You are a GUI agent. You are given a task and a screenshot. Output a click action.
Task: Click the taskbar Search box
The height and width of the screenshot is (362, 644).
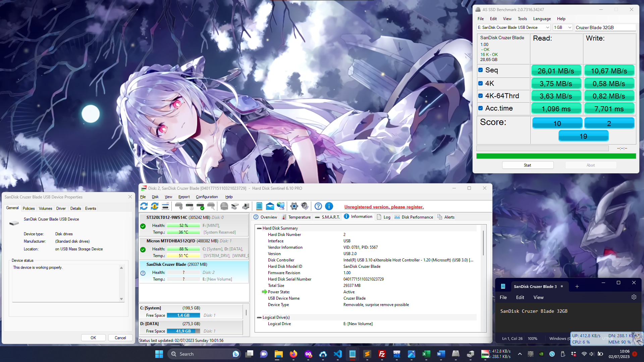point(204,354)
